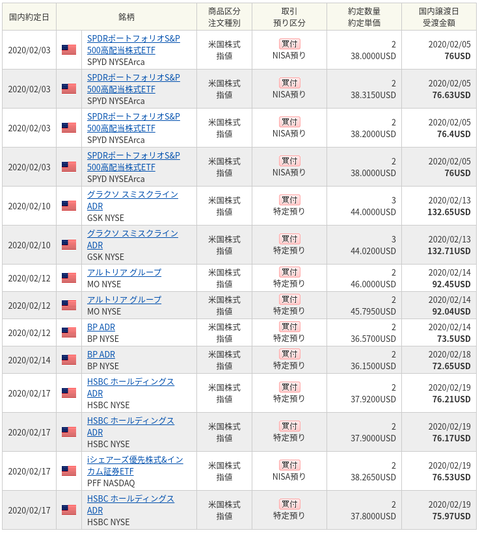Open BP ADR link in 72.65USD row
Screen dimensions: 480x533
coord(101,354)
